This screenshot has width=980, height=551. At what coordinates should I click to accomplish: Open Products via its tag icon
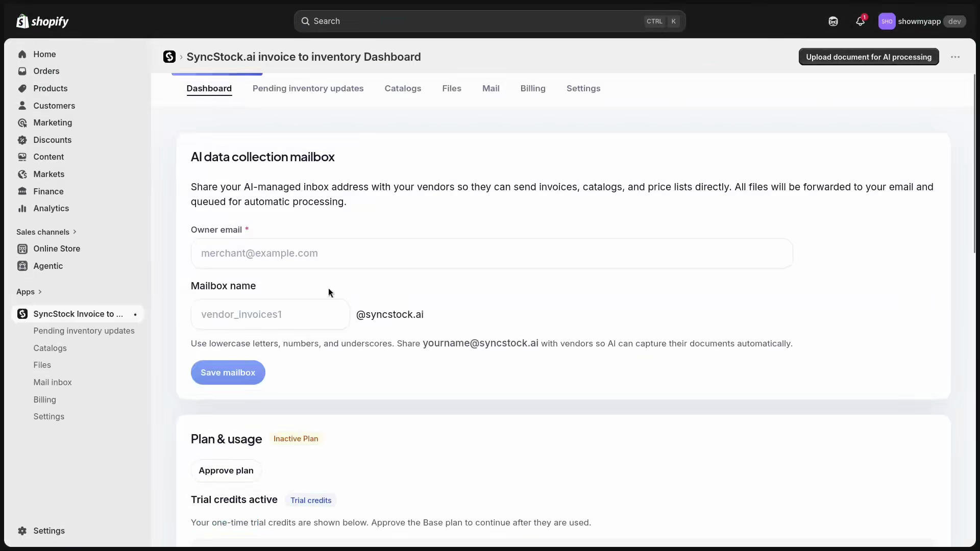click(x=22, y=88)
